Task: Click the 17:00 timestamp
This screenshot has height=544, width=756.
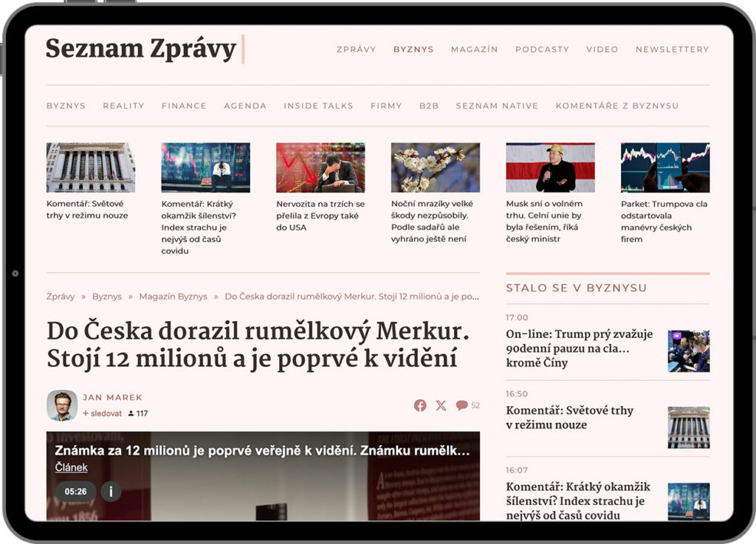Action: 517,317
